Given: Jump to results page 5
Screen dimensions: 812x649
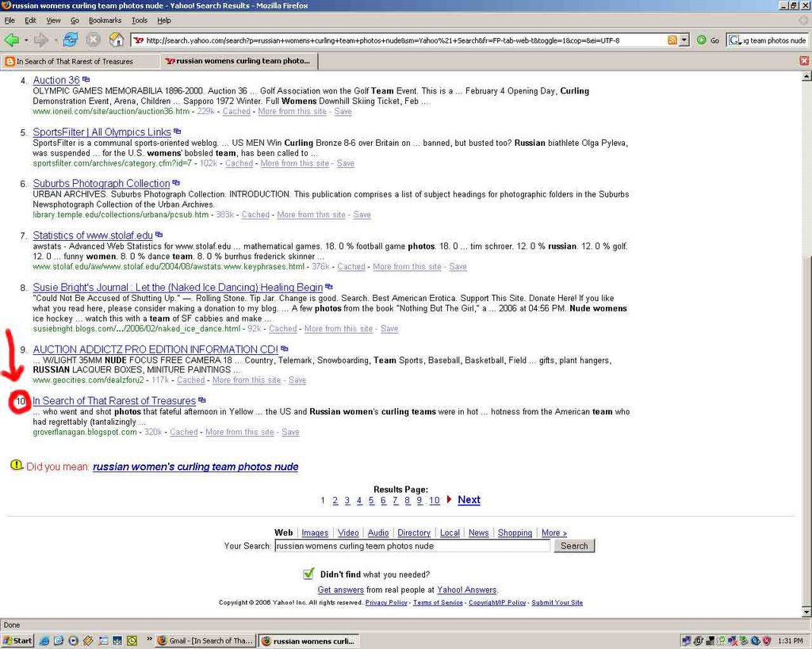Looking at the screenshot, I should point(371,501).
